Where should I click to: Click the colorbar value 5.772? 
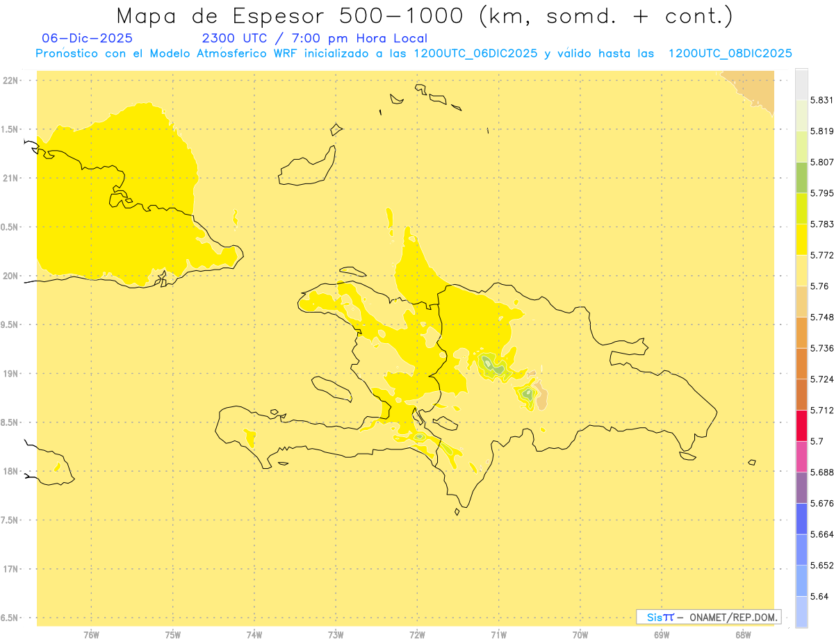pos(821,255)
